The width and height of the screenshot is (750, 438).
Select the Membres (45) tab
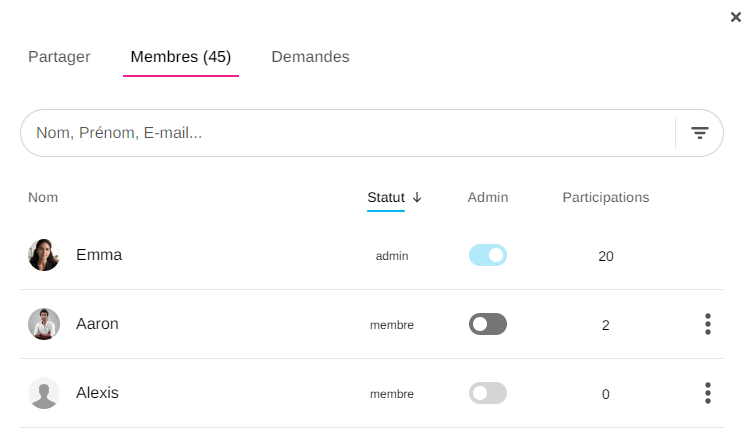(x=181, y=57)
